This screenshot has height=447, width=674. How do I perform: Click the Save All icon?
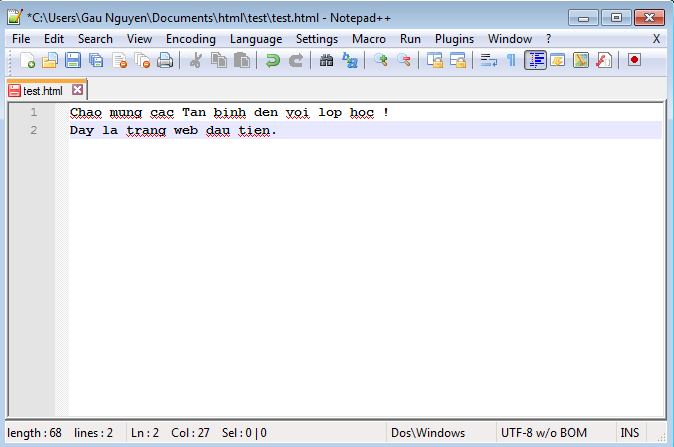[x=96, y=60]
